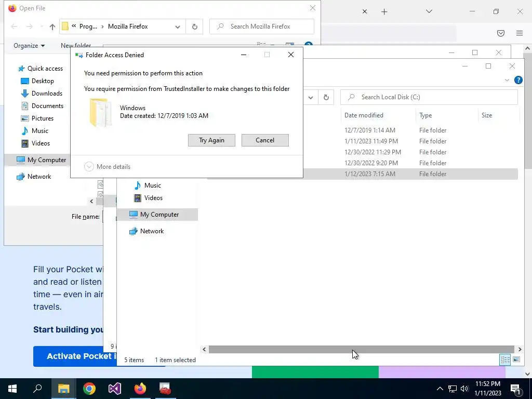This screenshot has height=399, width=532.
Task: Select the row dated 12/7/2019 1:14 AM
Action: (x=362, y=130)
